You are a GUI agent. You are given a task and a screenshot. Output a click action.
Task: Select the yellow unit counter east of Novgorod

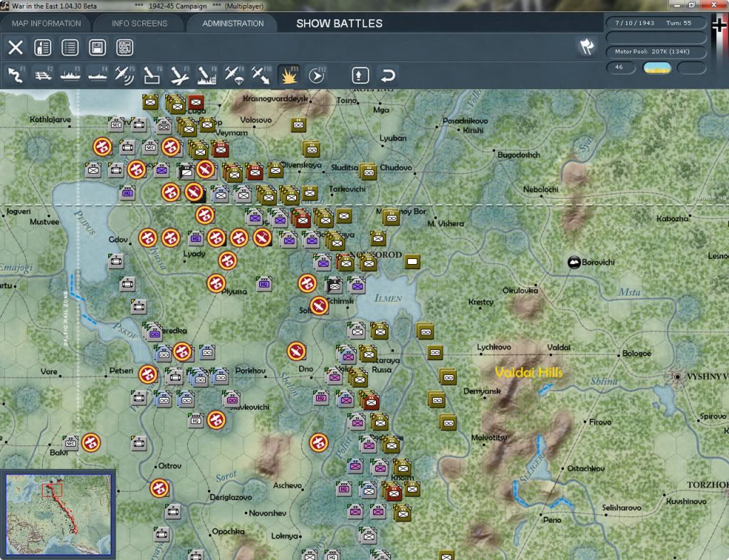coord(412,262)
